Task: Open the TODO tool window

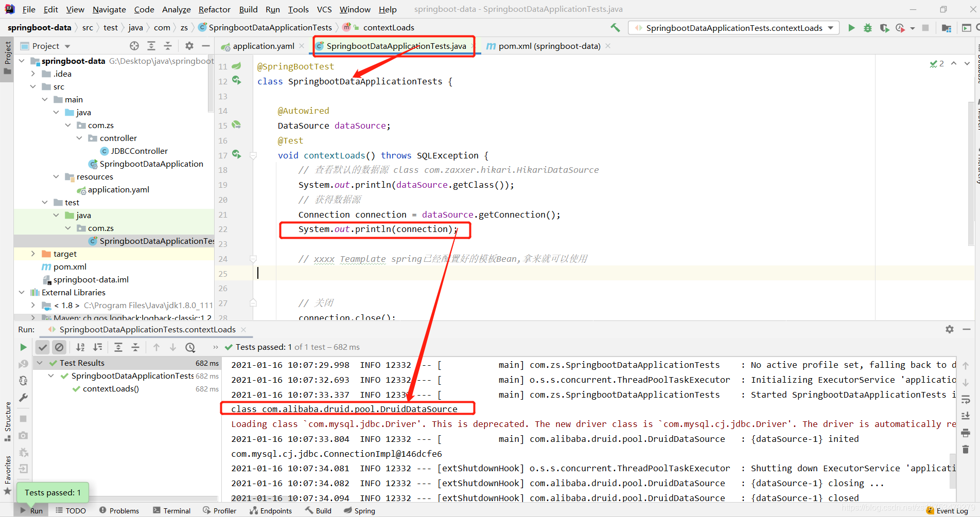Action: click(x=71, y=510)
